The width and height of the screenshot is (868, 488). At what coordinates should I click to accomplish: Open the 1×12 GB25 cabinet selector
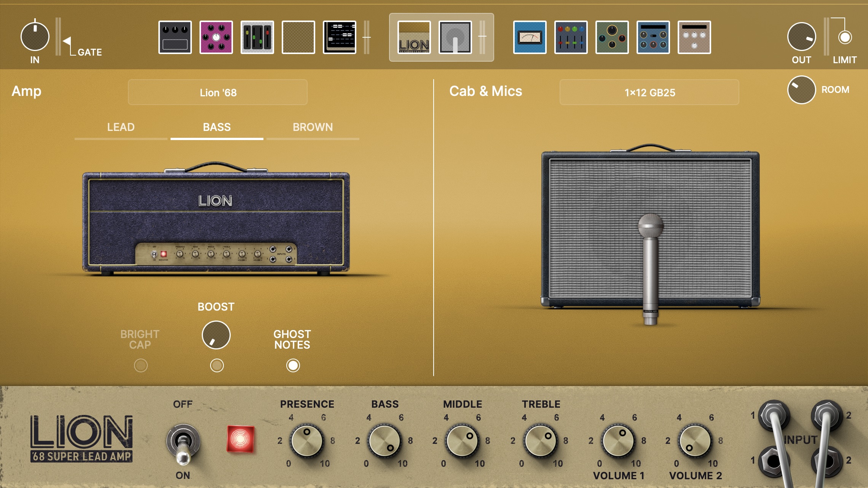click(649, 92)
